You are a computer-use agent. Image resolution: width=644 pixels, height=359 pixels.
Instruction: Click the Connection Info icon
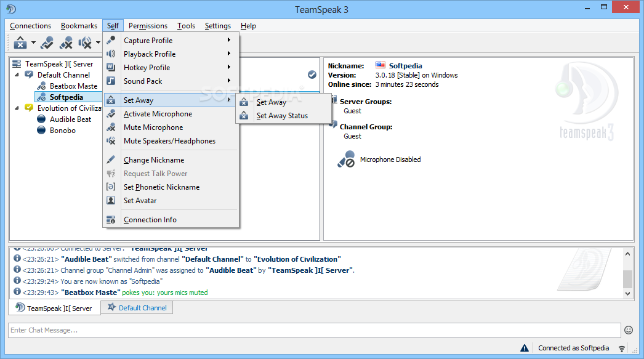tap(111, 220)
